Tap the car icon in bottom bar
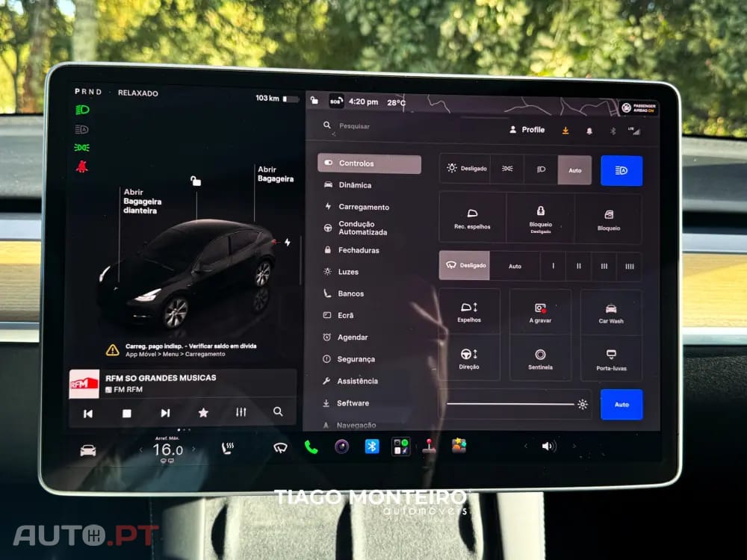Screen dimensions: 747x560 [88, 450]
